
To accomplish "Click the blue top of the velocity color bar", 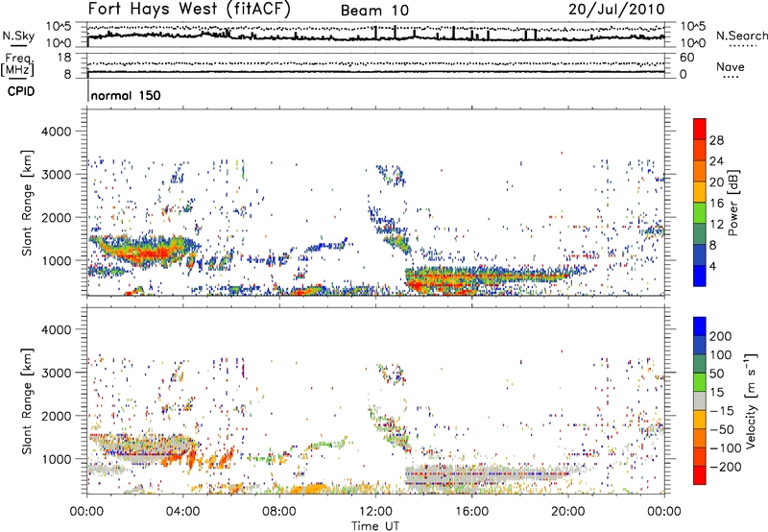I will (700, 326).
